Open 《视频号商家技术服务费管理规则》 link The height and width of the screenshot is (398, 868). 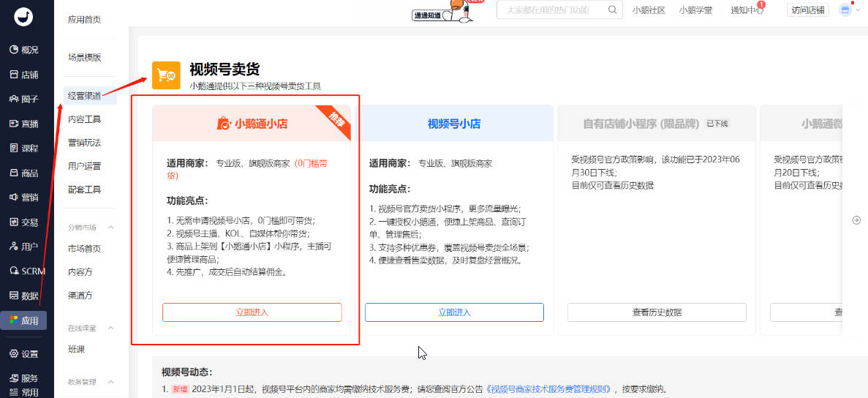550,388
